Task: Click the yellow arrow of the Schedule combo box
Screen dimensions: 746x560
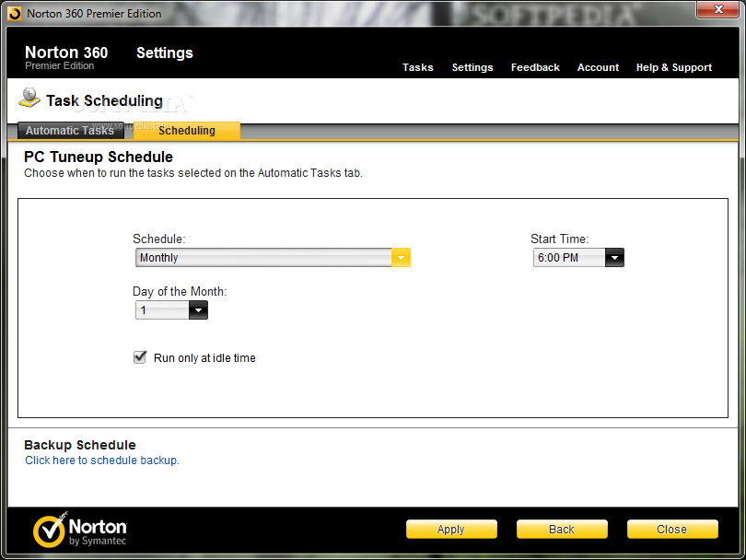Action: [x=401, y=257]
